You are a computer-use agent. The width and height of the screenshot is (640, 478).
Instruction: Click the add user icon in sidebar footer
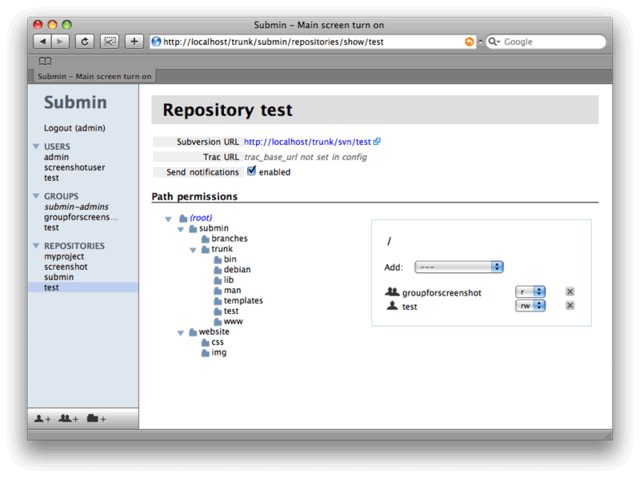[x=42, y=419]
